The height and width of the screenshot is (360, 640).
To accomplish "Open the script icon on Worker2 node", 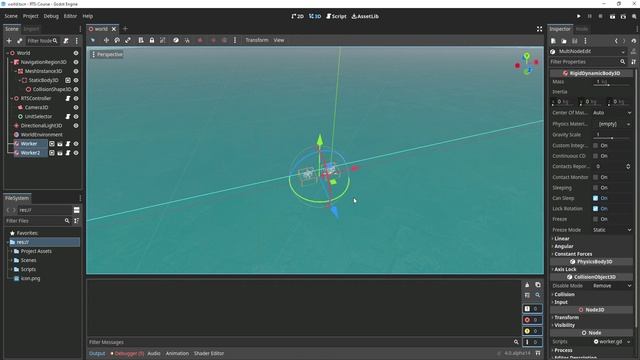I will click(68, 153).
